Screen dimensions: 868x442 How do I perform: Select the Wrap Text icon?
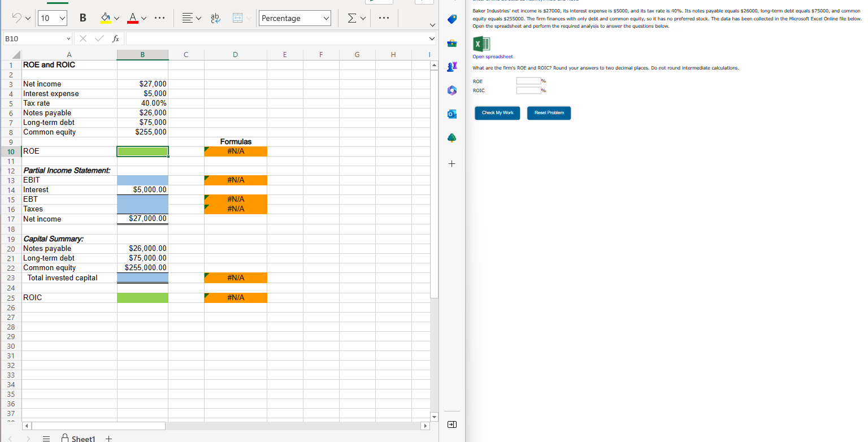(x=215, y=18)
